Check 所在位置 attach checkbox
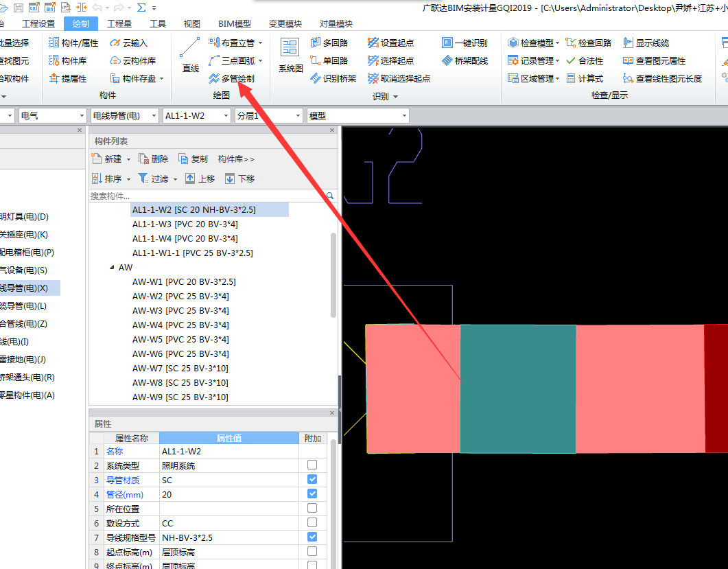728x569 pixels. coord(312,508)
